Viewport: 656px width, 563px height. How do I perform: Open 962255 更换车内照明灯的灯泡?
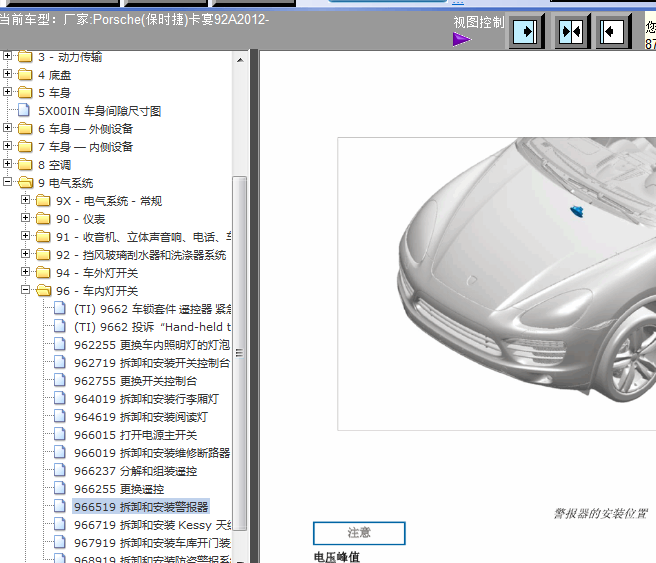[152, 345]
